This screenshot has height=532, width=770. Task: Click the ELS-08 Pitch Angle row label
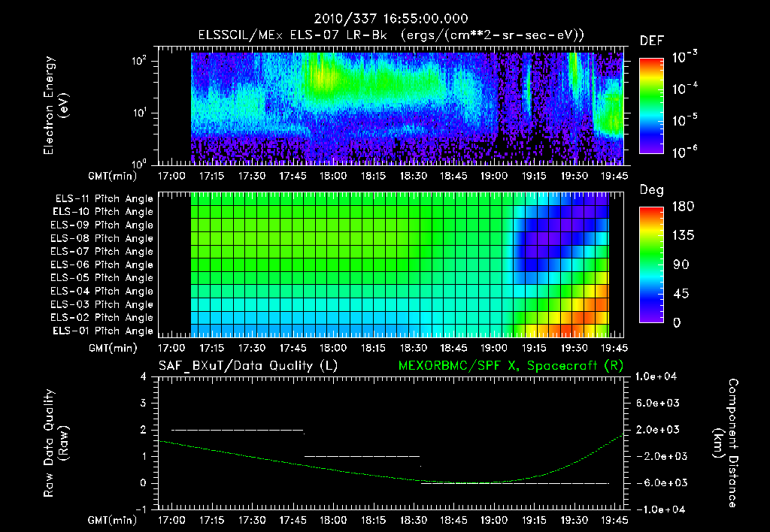point(102,238)
